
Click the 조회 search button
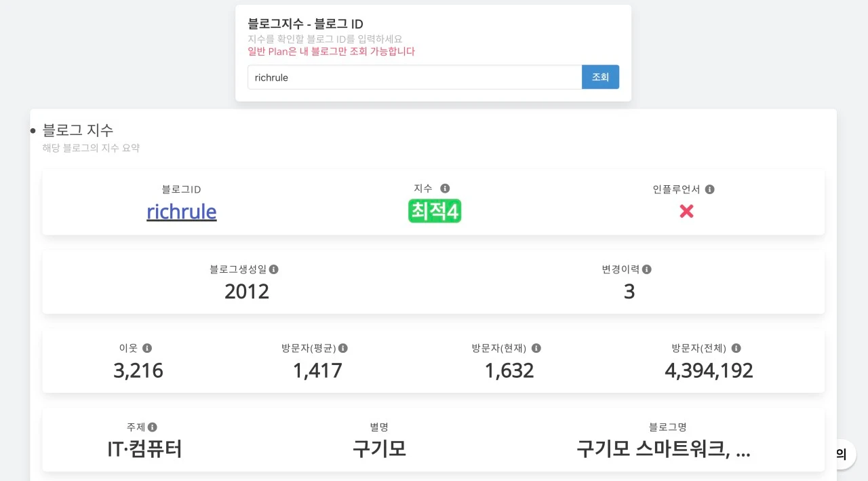[600, 77]
